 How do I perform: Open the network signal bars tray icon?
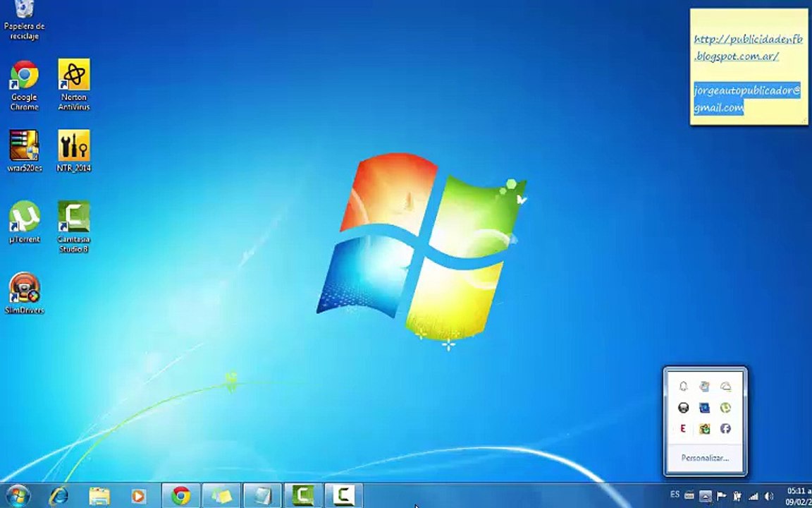[x=753, y=497]
